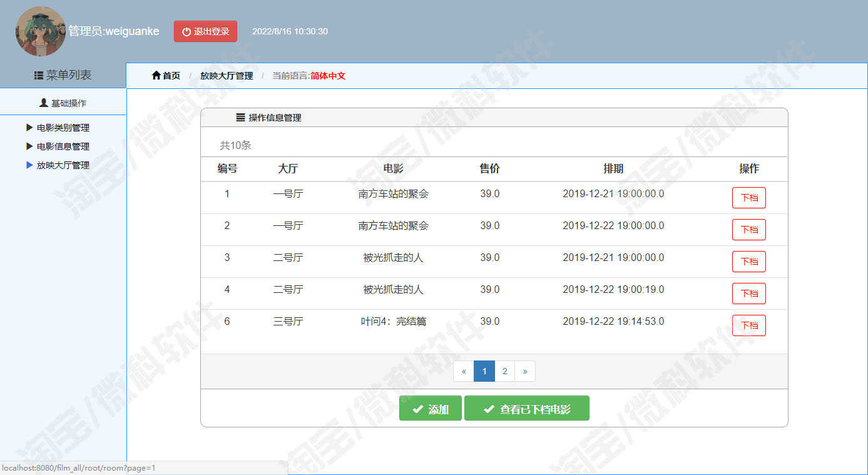Click the list icon beside 菜单列表

pyautogui.click(x=39, y=75)
